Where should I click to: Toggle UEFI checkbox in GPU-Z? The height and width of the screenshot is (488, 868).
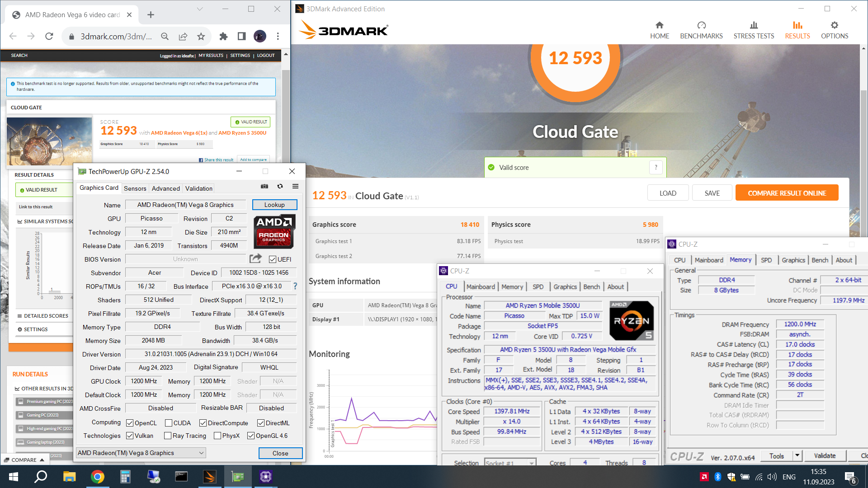[273, 259]
